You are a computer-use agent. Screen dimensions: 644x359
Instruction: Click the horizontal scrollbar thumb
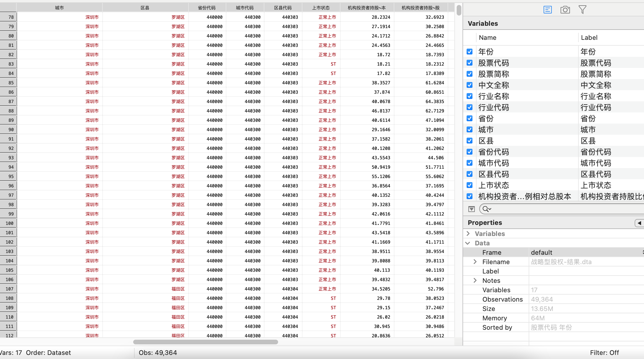[205, 342]
